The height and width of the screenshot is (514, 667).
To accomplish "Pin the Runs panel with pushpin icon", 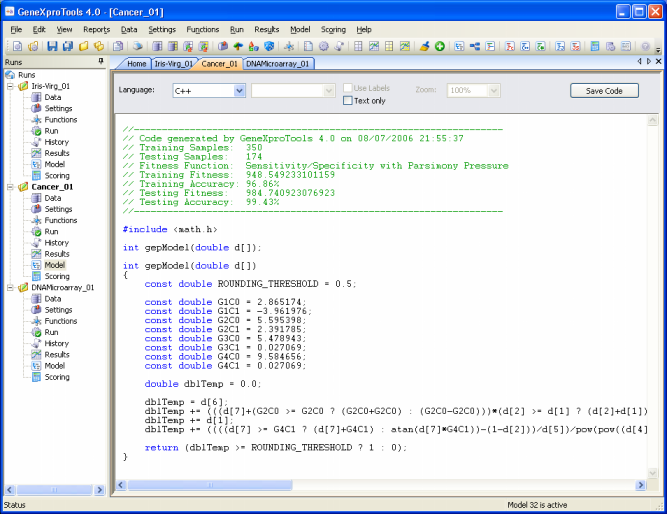I will pos(101,62).
